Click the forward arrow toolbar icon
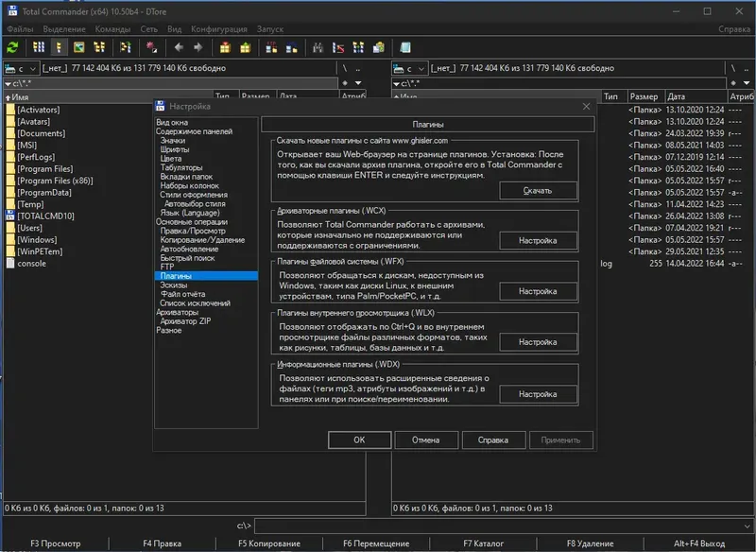 point(198,46)
